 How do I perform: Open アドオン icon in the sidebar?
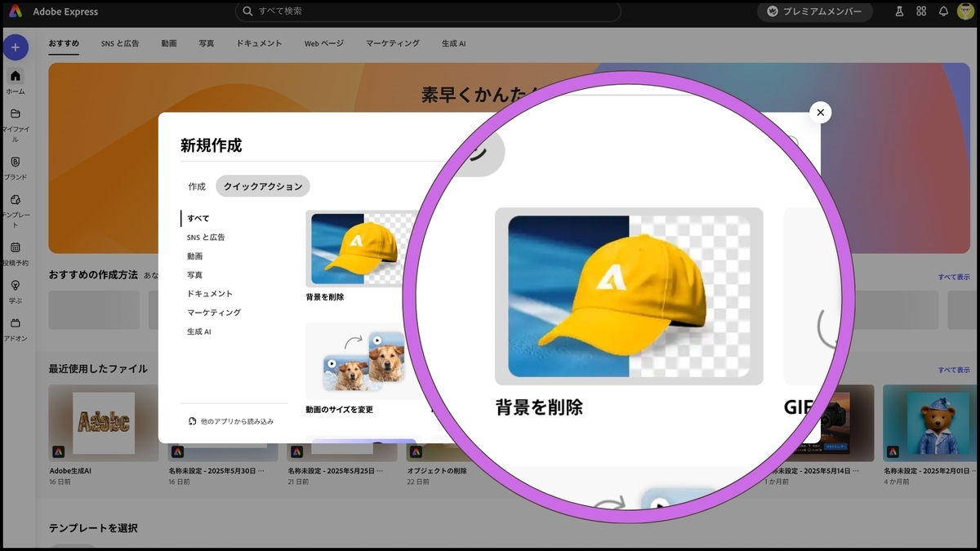tap(16, 322)
